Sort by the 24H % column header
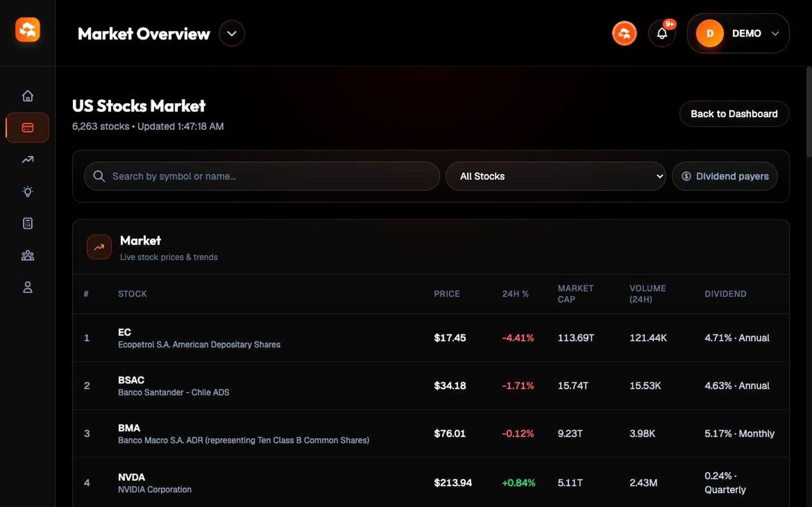This screenshot has width=812, height=507. 515,294
